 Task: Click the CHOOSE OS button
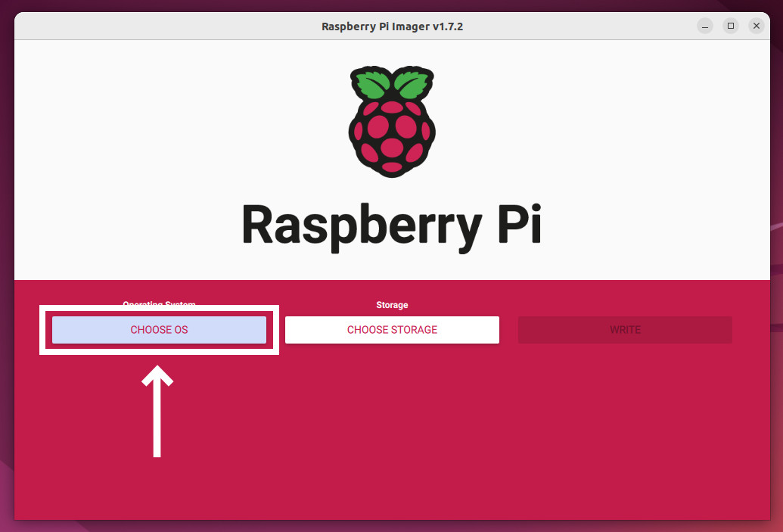[159, 330]
